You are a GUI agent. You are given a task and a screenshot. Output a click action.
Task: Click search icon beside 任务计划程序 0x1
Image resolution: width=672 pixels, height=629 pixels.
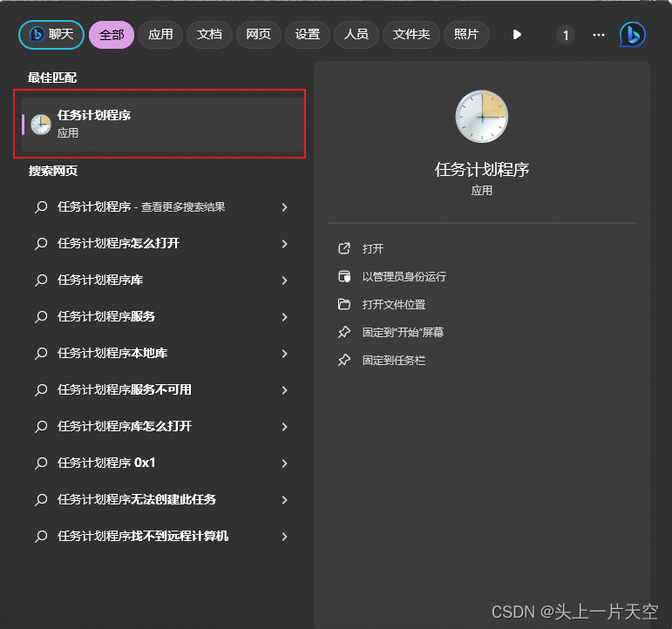pos(41,463)
